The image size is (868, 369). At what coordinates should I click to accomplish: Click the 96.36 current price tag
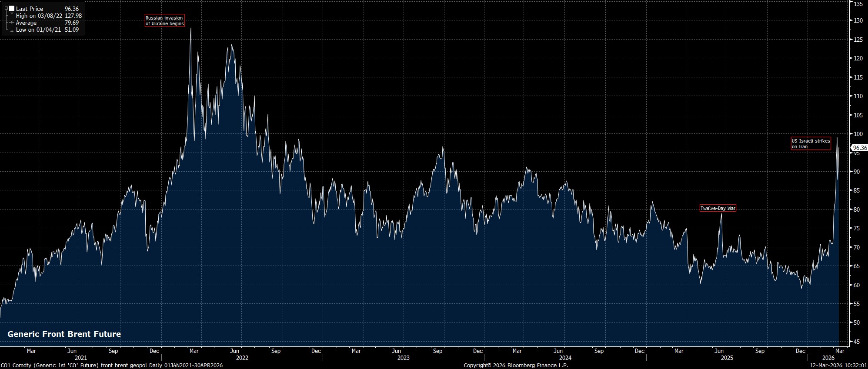point(858,148)
